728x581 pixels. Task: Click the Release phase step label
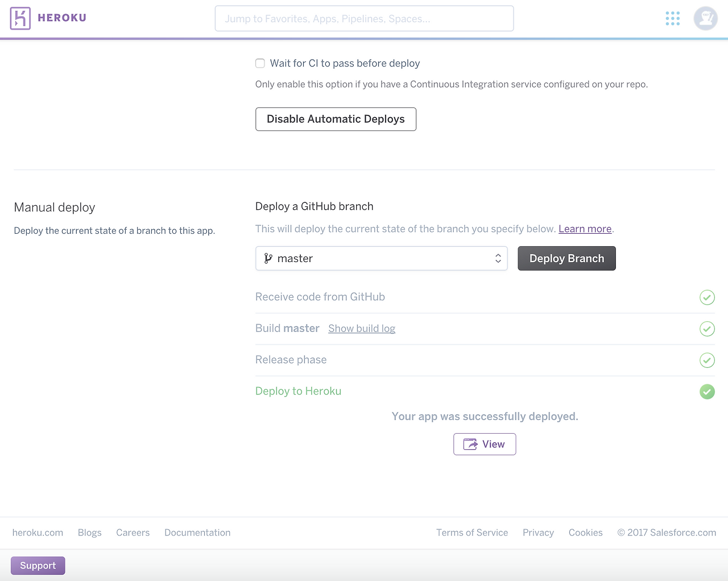(x=291, y=360)
